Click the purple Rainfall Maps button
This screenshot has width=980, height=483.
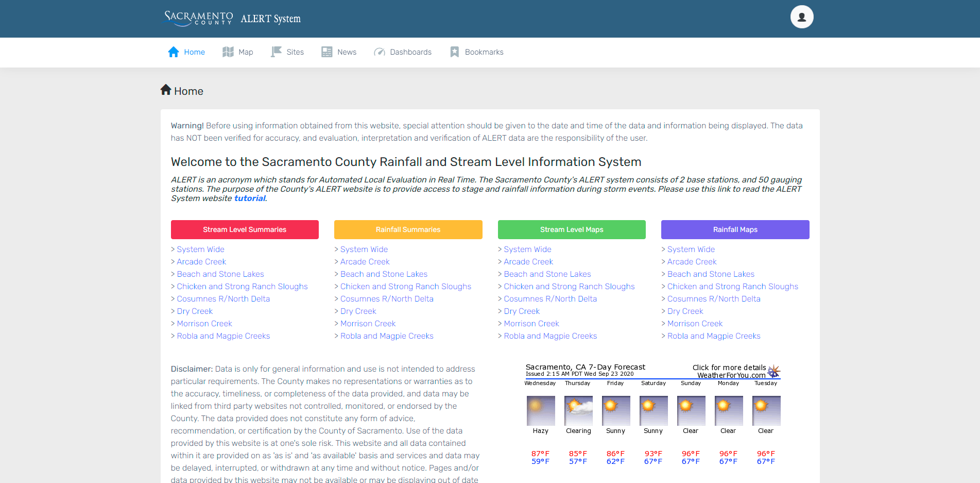click(x=735, y=229)
